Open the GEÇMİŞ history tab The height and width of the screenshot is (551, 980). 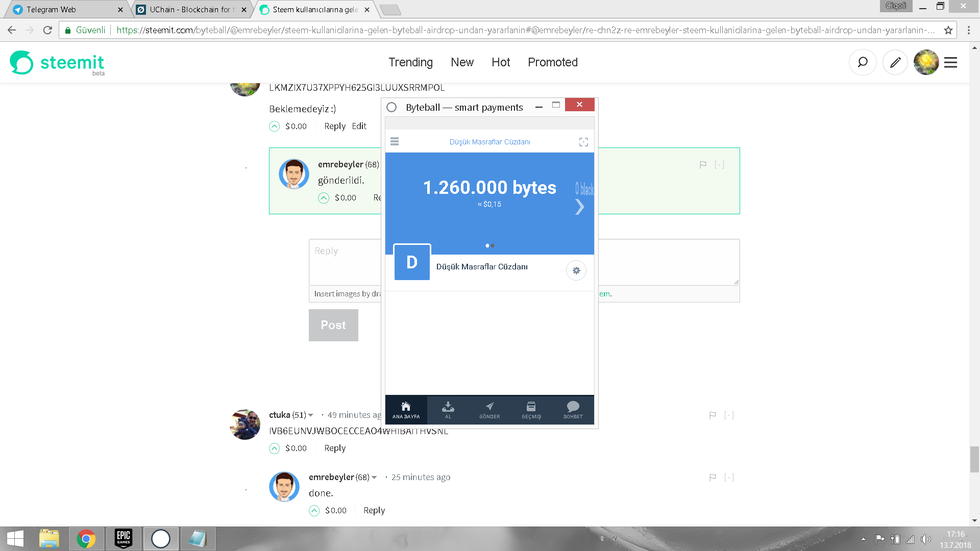pyautogui.click(x=531, y=410)
